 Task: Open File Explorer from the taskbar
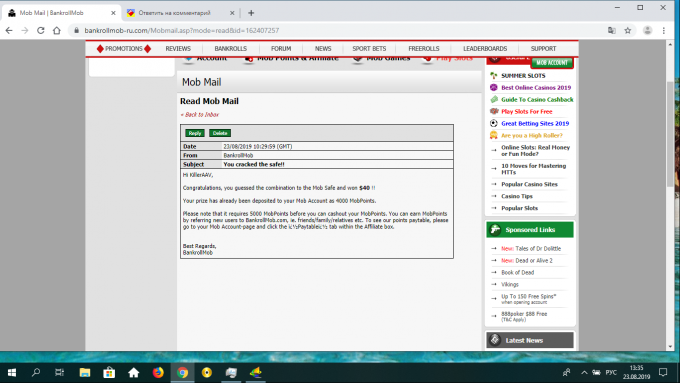point(85,372)
